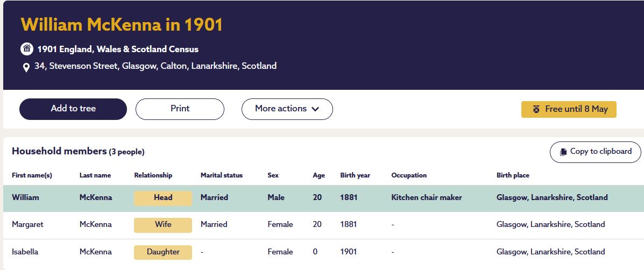Click the location pin icon
The width and height of the screenshot is (644, 270).
pos(26,68)
